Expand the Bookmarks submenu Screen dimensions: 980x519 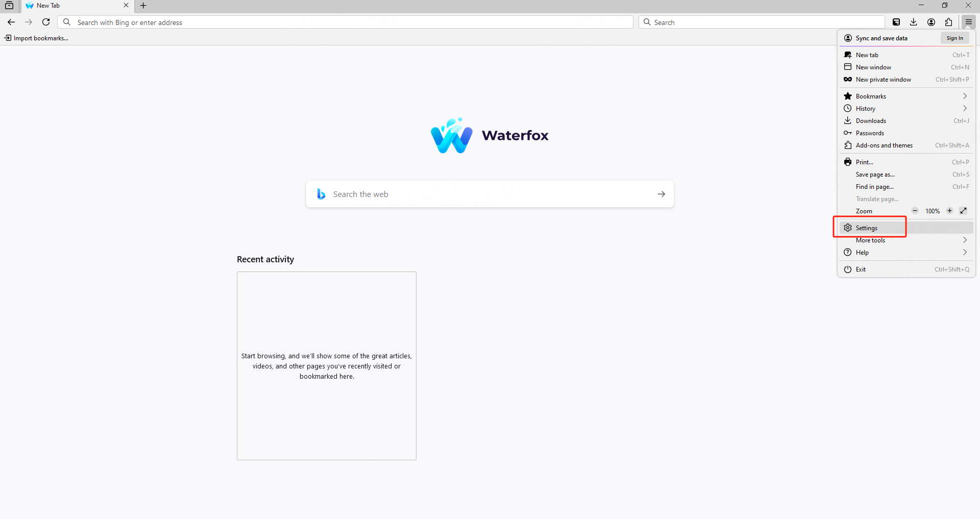pos(906,96)
